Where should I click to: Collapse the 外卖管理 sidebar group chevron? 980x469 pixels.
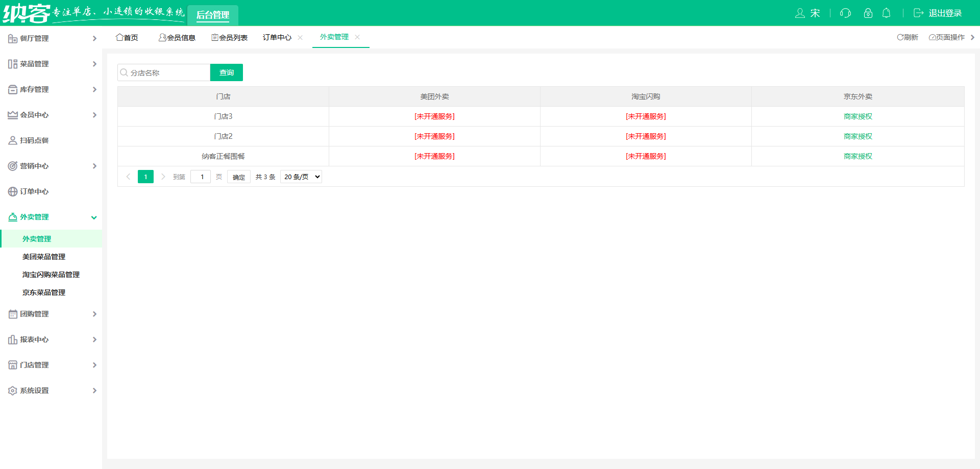click(x=94, y=217)
